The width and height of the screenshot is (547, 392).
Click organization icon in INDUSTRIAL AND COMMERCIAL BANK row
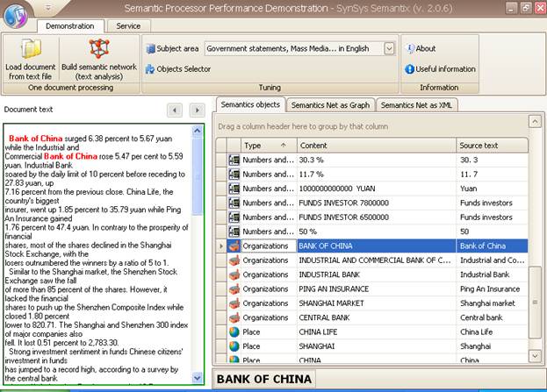234,260
